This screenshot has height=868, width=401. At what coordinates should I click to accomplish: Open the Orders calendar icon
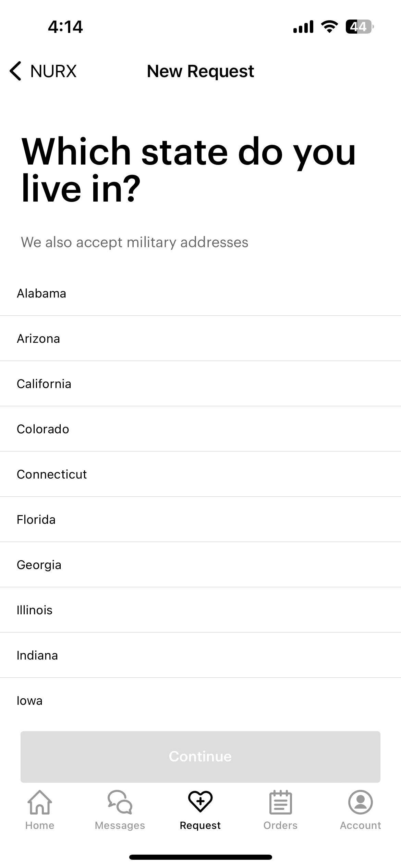[281, 802]
